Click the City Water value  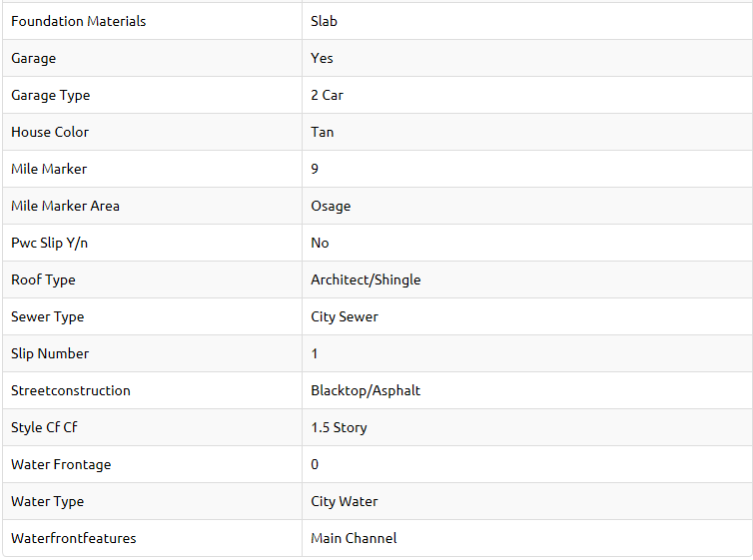344,501
